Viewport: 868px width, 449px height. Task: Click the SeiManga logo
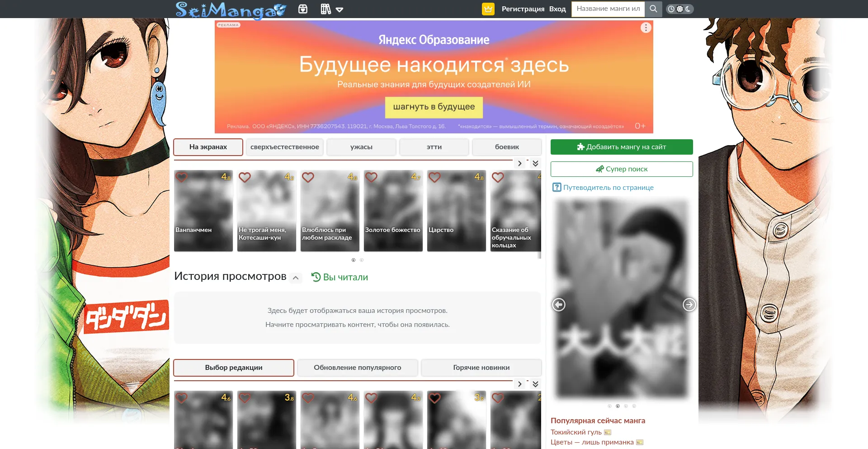tap(231, 10)
